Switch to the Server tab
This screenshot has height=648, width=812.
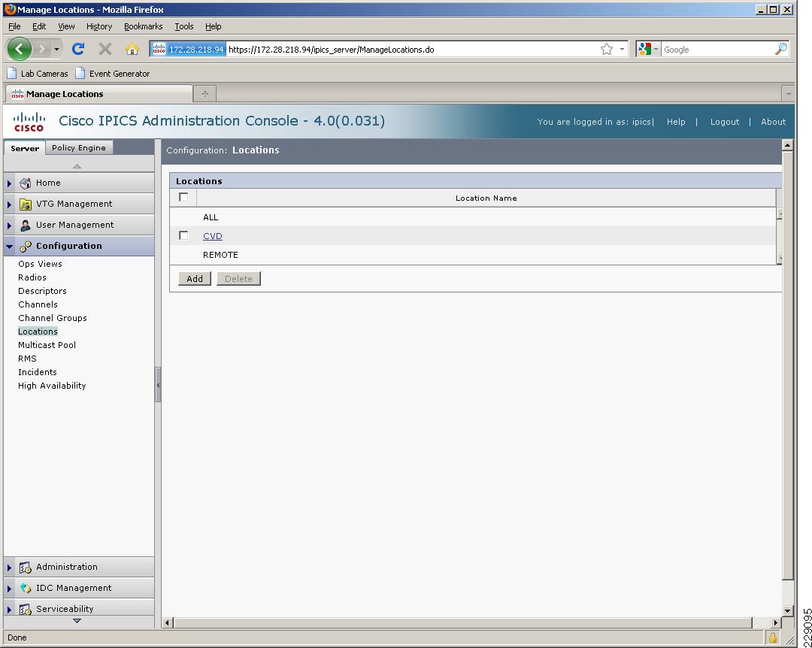tap(24, 148)
